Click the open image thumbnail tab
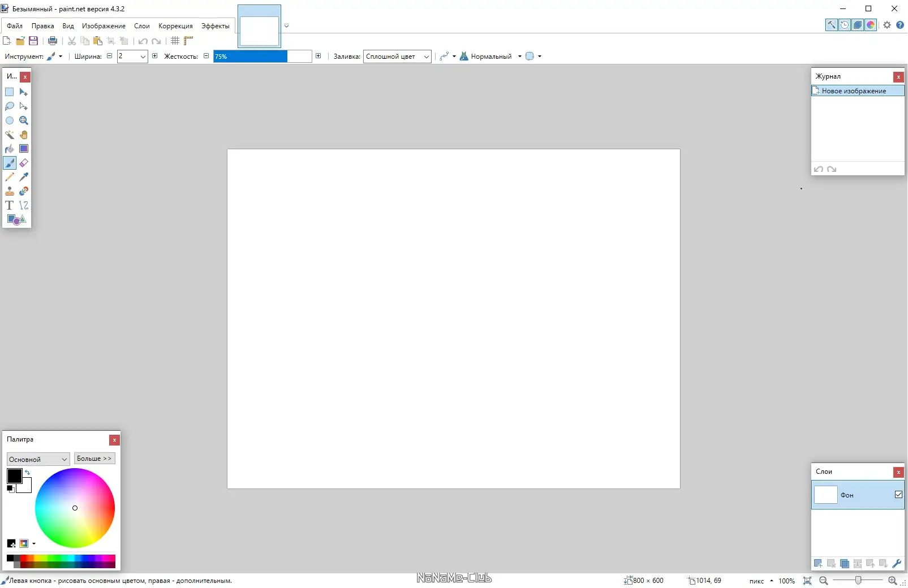Screen dimensions: 908x588 tap(259, 27)
